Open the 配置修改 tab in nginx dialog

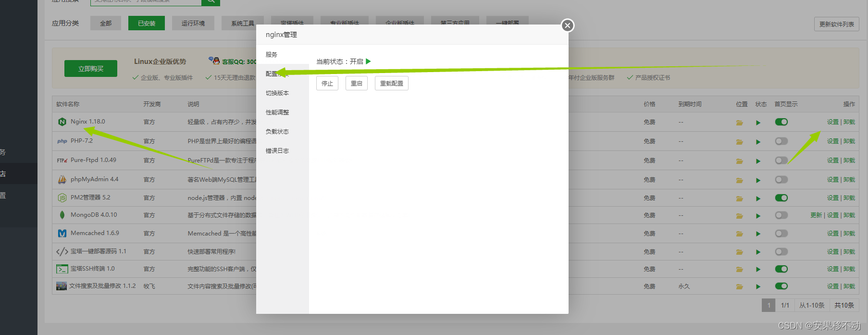[x=283, y=74]
